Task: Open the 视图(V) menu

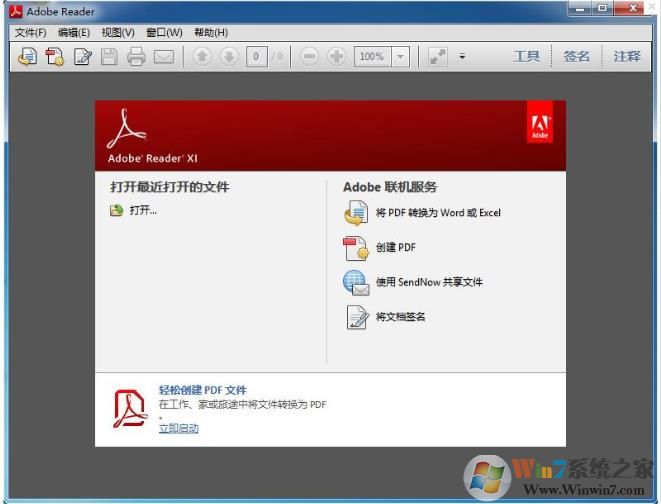Action: 118,32
